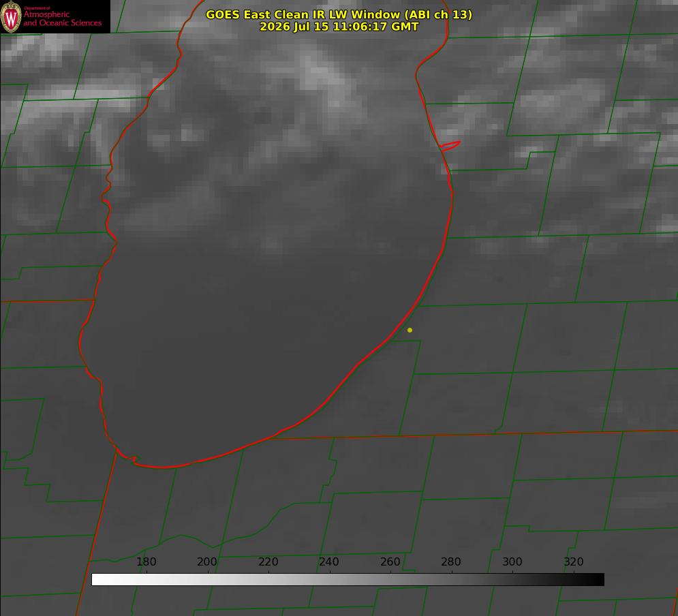Click the 300 mark on colorbar
Image resolution: width=678 pixels, height=616 pixels.
[512, 561]
